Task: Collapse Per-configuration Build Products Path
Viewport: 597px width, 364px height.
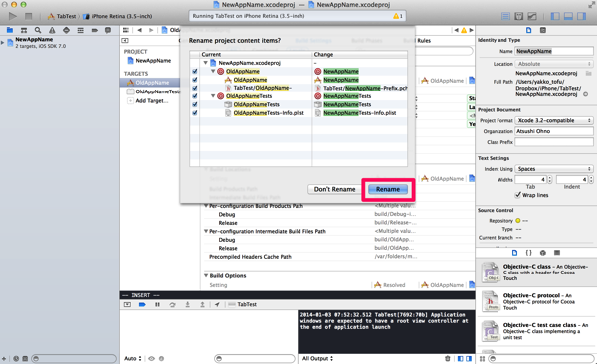Action: pos(206,206)
